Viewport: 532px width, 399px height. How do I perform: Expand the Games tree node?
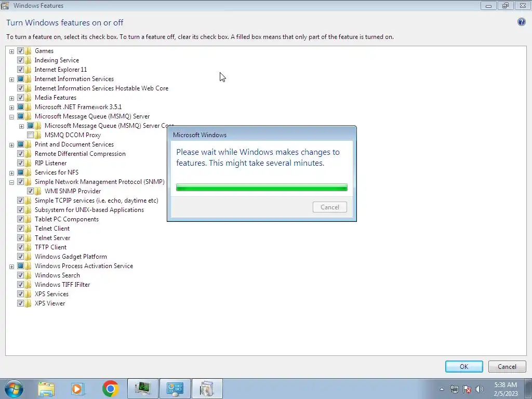11,51
